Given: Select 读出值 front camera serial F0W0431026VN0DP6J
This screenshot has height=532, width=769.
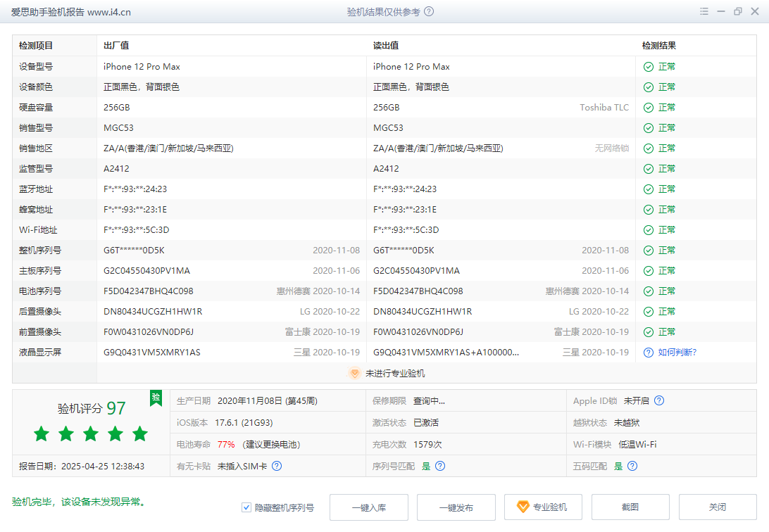Looking at the screenshot, I should (x=418, y=332).
